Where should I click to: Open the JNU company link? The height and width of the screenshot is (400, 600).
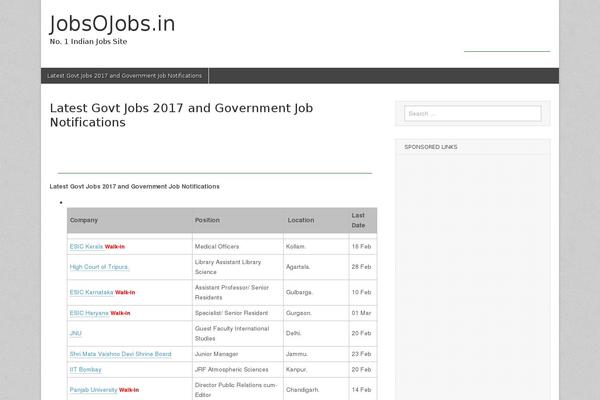pos(75,333)
